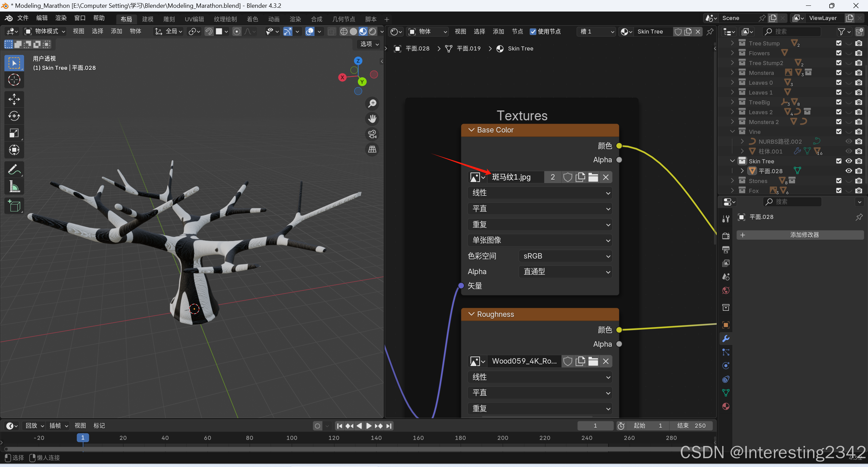This screenshot has height=467, width=868.
Task: Select the Measure ruler tool
Action: coord(14,186)
